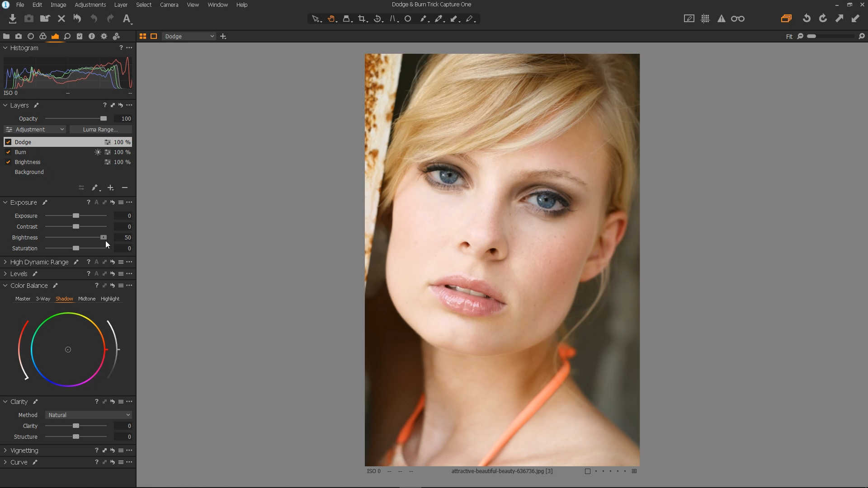
Task: Open the Exposure tool tab icon
Action: (x=55, y=36)
